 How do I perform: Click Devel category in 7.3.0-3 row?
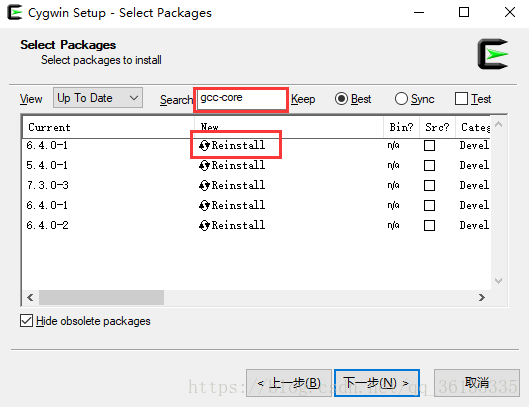(474, 185)
